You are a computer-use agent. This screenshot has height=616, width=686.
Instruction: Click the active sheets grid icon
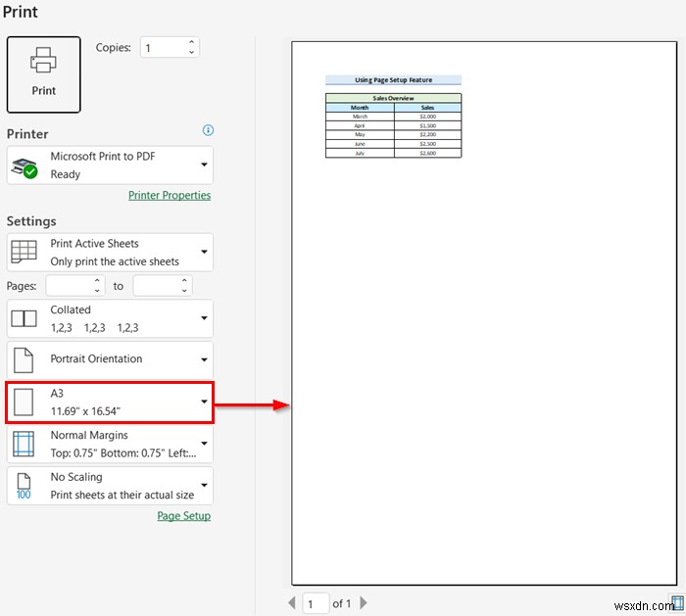coord(24,252)
